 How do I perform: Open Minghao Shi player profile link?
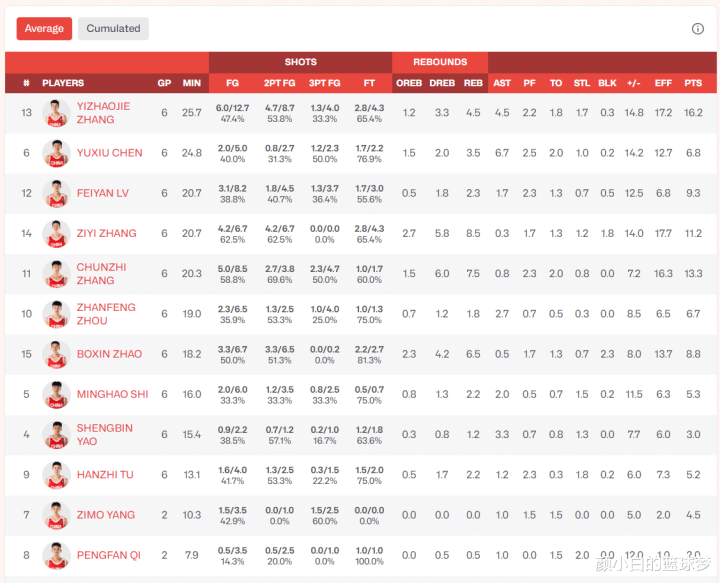[112, 394]
